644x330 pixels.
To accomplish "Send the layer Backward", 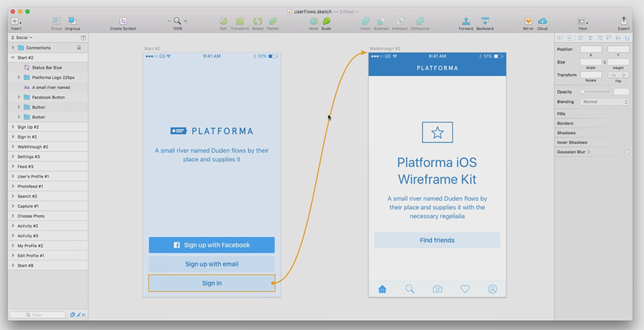I will pos(485,21).
